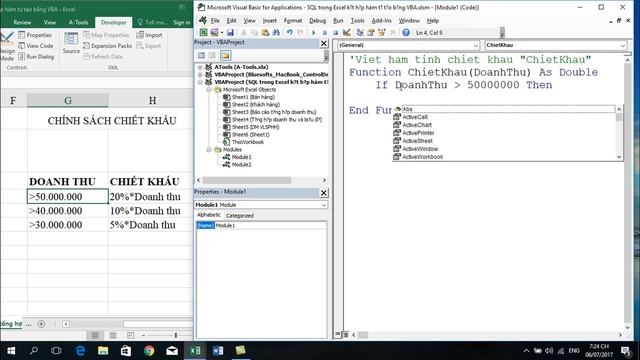
Task: Select Excel cell containing >50.000.000
Action: click(x=68, y=196)
